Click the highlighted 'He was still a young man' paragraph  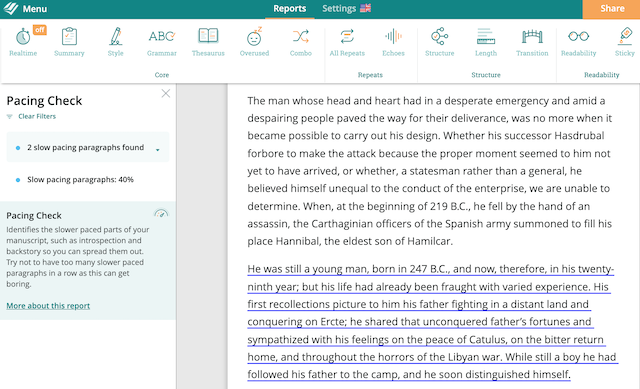[x=432, y=322]
